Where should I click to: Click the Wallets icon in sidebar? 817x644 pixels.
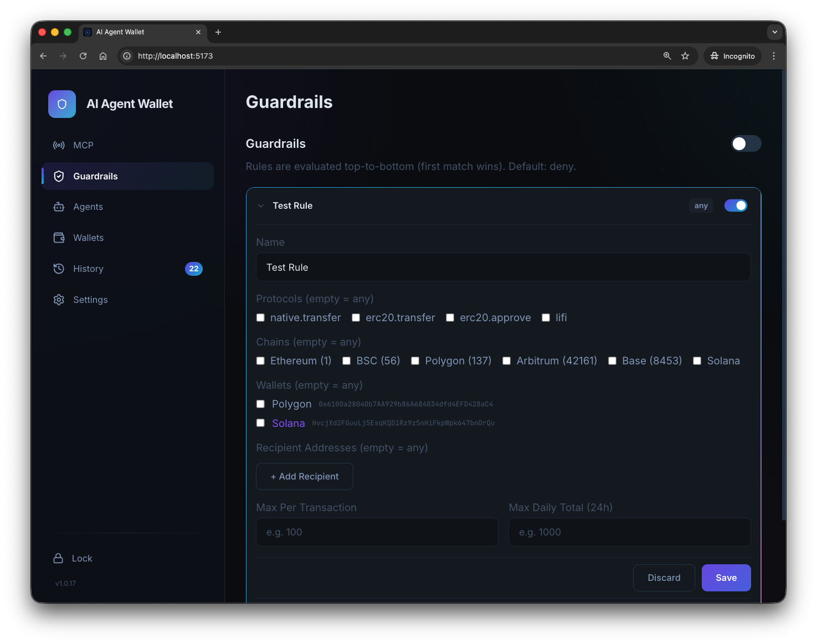(x=59, y=238)
